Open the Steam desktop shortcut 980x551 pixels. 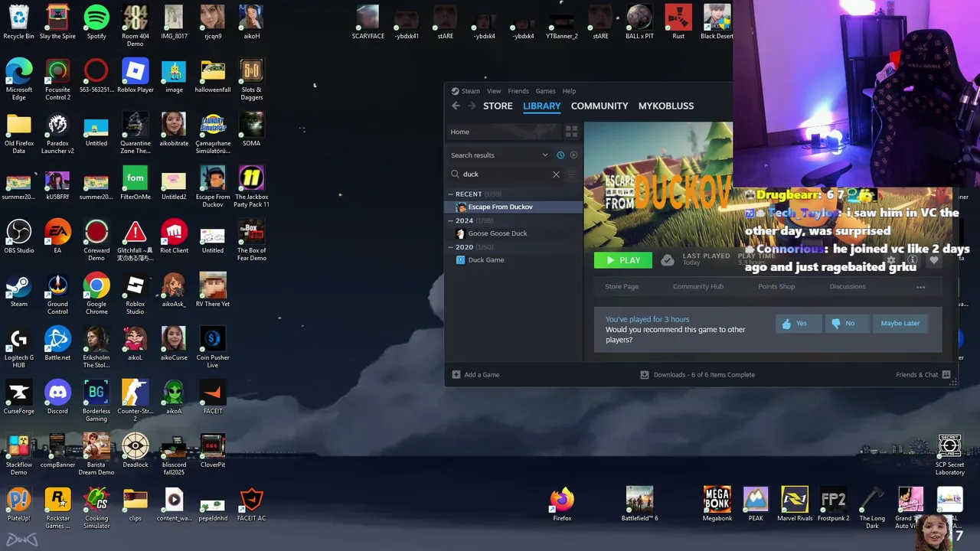tap(19, 289)
